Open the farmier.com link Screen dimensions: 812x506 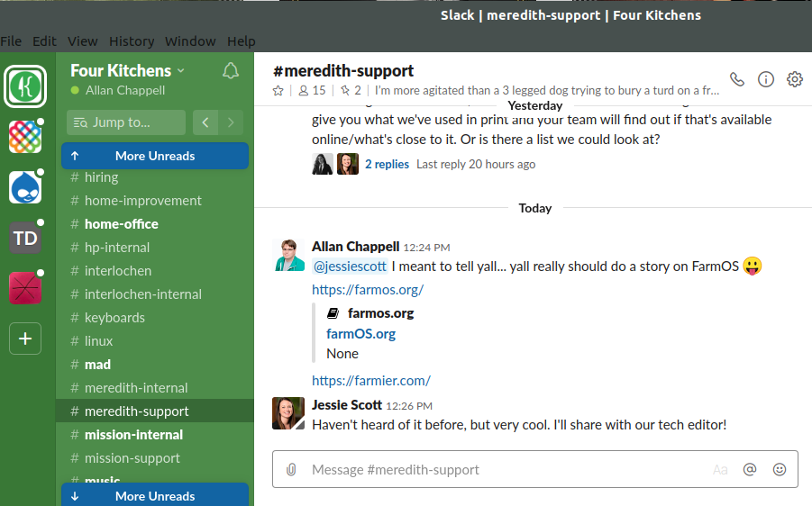[x=370, y=381]
